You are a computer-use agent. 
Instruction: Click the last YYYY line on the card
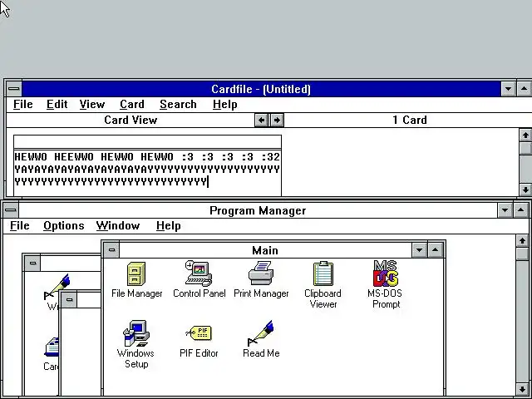click(x=111, y=181)
